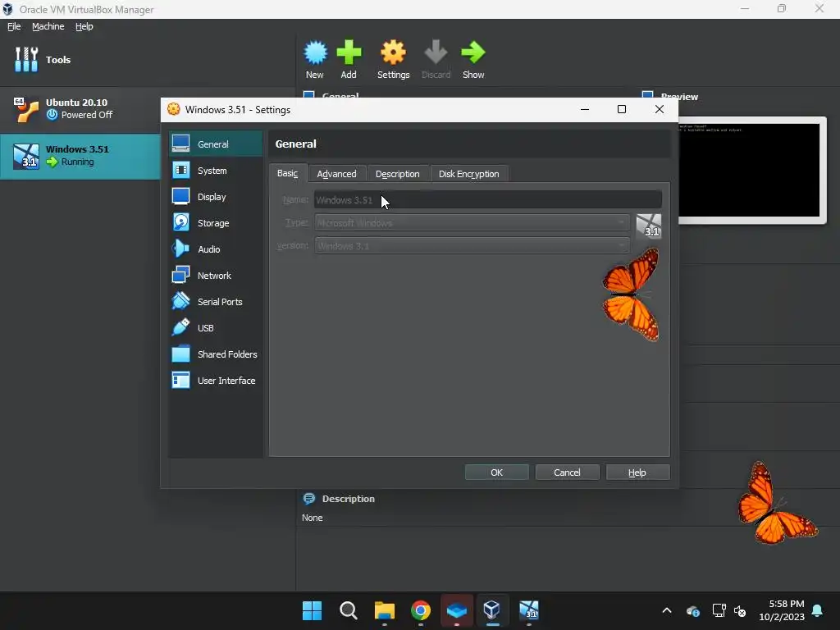This screenshot has height=630, width=840.
Task: Click Cancel in the Settings dialog
Action: pos(567,472)
